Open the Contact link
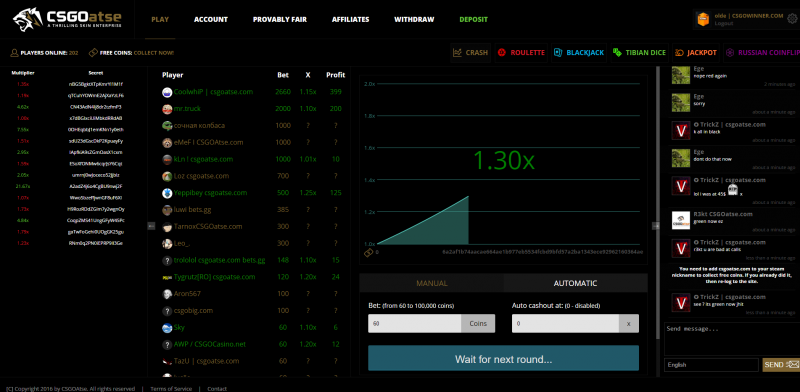800x392 pixels. tap(217, 389)
